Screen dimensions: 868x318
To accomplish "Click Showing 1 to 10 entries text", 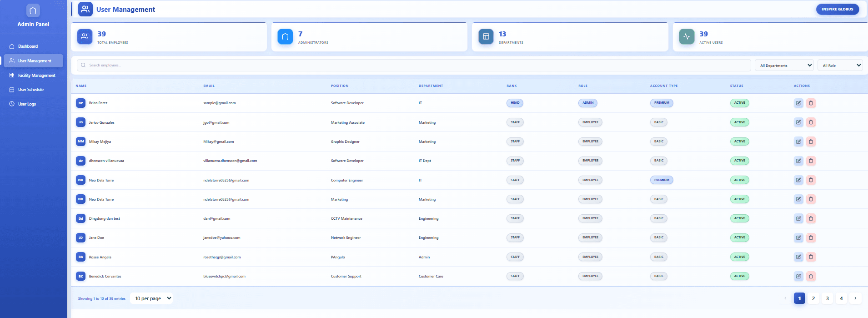I will [101, 298].
